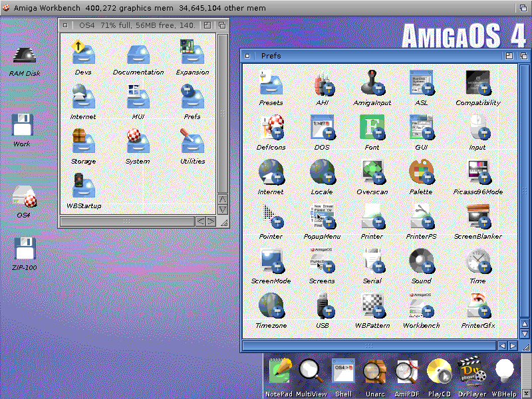Open the Palette preferences

(421, 172)
